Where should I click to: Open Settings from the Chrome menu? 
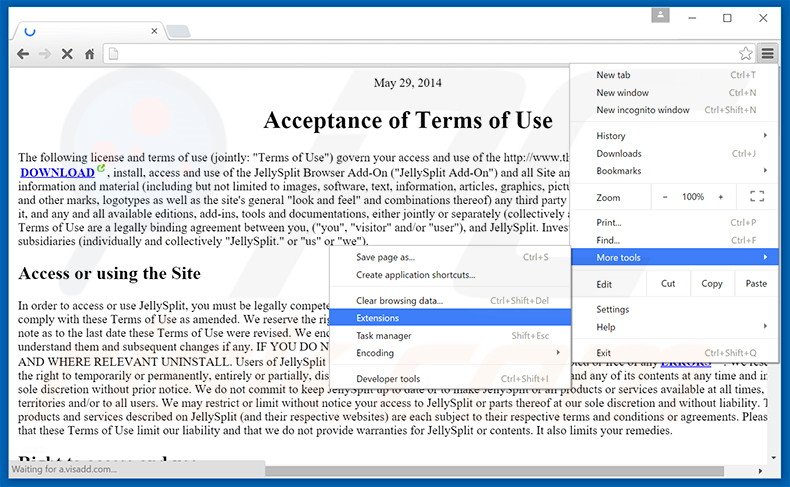point(675,309)
